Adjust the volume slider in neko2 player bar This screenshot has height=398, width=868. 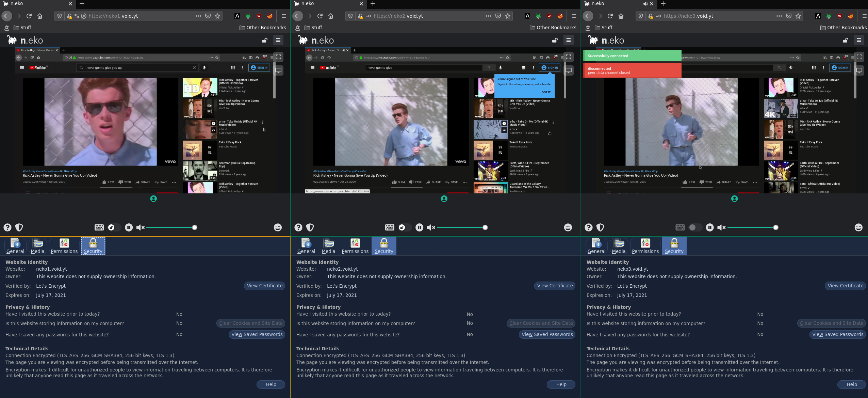[462, 227]
